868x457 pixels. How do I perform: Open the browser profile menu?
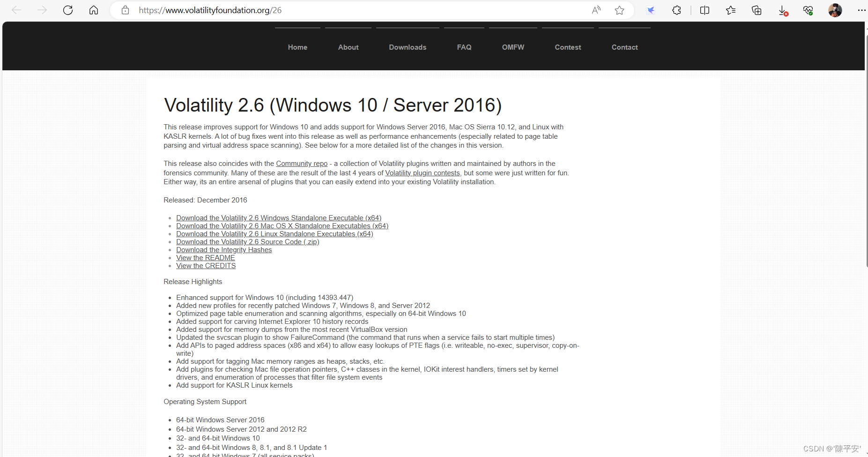tap(835, 10)
